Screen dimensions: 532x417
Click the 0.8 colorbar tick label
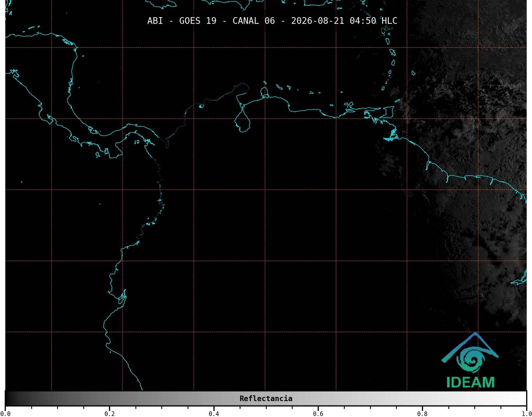[x=422, y=414]
